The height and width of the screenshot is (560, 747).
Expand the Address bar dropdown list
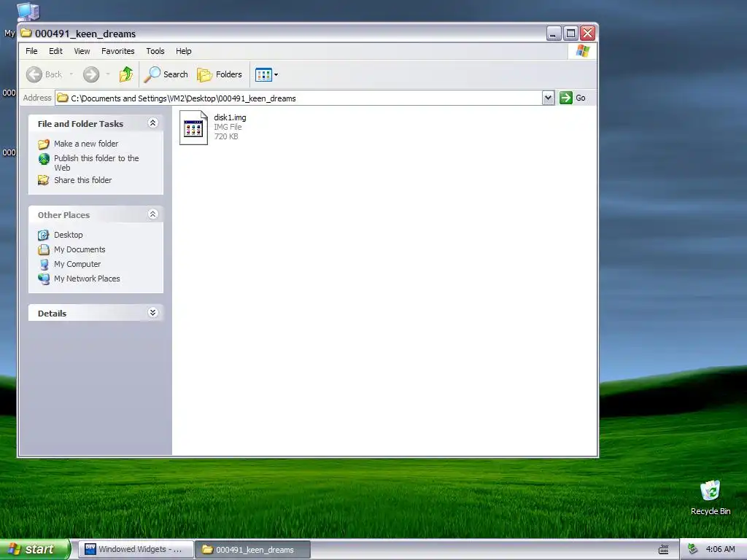click(x=548, y=98)
